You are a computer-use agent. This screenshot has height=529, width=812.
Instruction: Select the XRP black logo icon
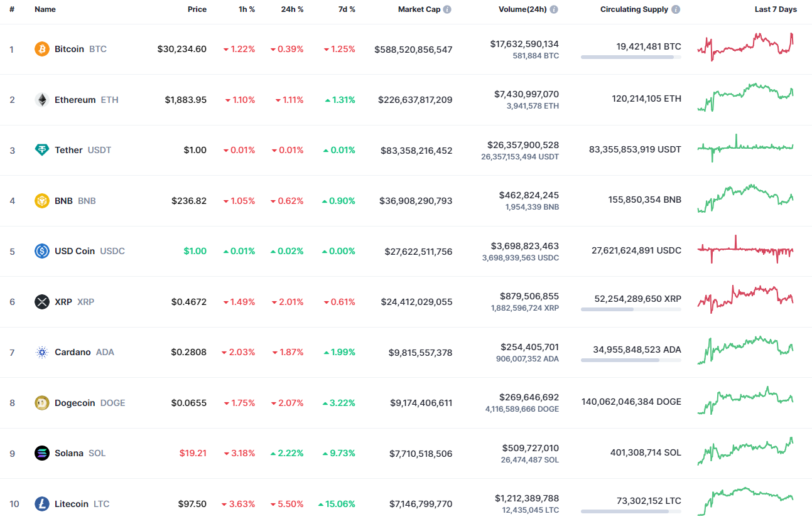tap(41, 302)
